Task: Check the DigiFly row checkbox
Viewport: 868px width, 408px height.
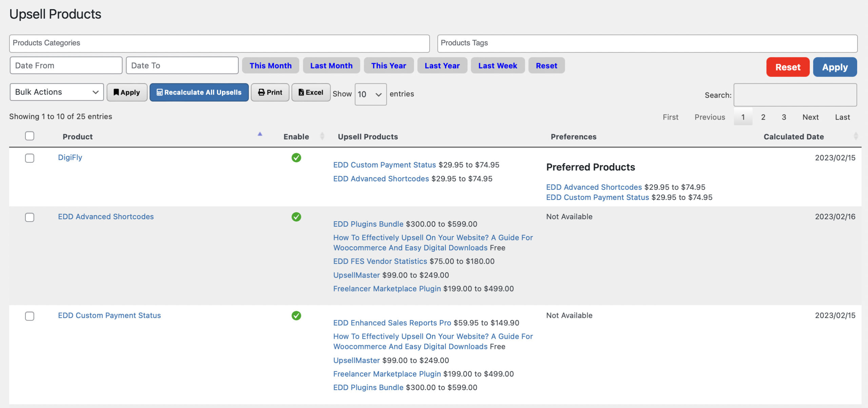Action: (x=29, y=158)
